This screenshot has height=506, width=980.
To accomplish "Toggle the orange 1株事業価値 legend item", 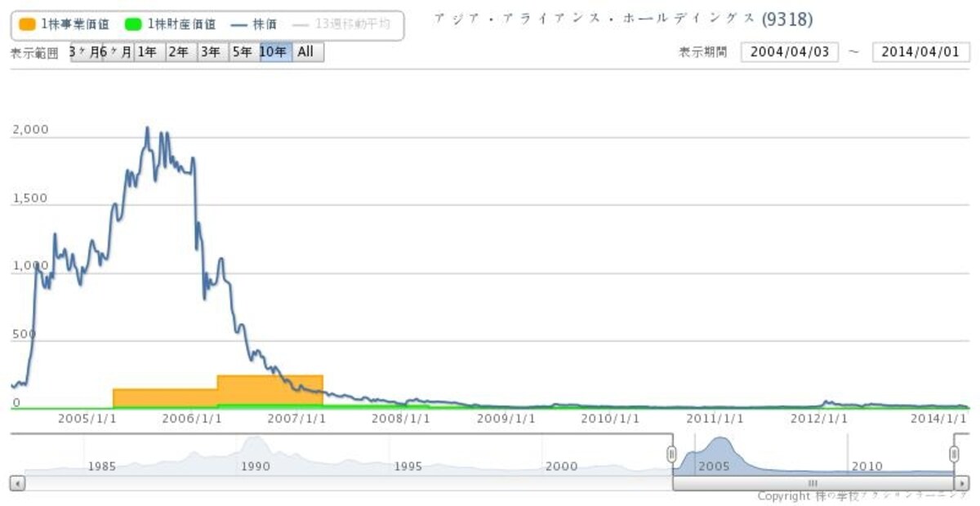I will 64,24.
